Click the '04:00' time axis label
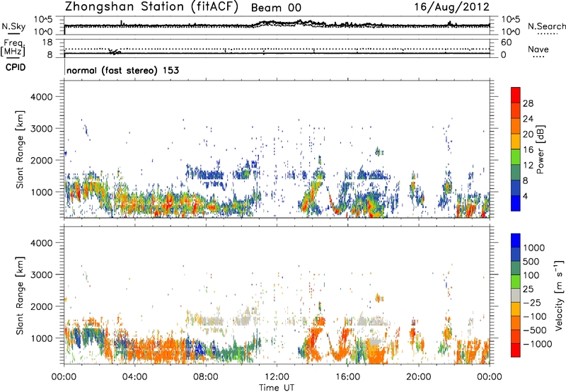The height and width of the screenshot is (392, 566). [134, 377]
